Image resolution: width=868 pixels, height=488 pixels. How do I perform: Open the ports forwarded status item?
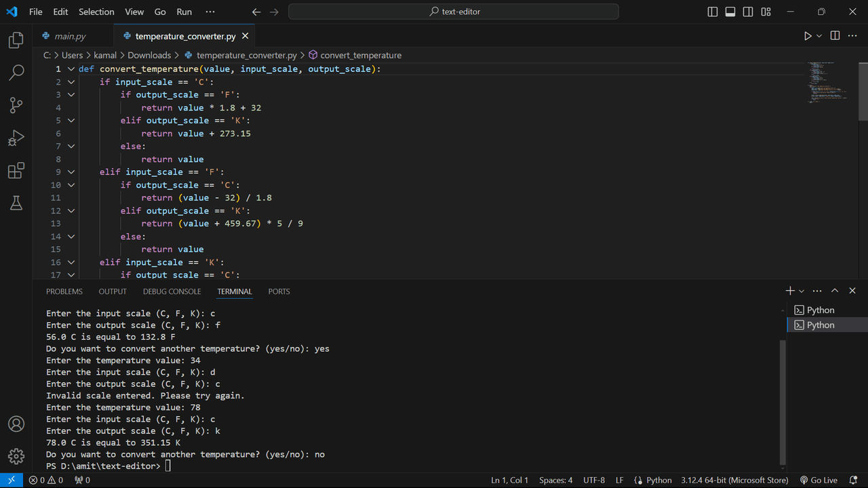[83, 480]
